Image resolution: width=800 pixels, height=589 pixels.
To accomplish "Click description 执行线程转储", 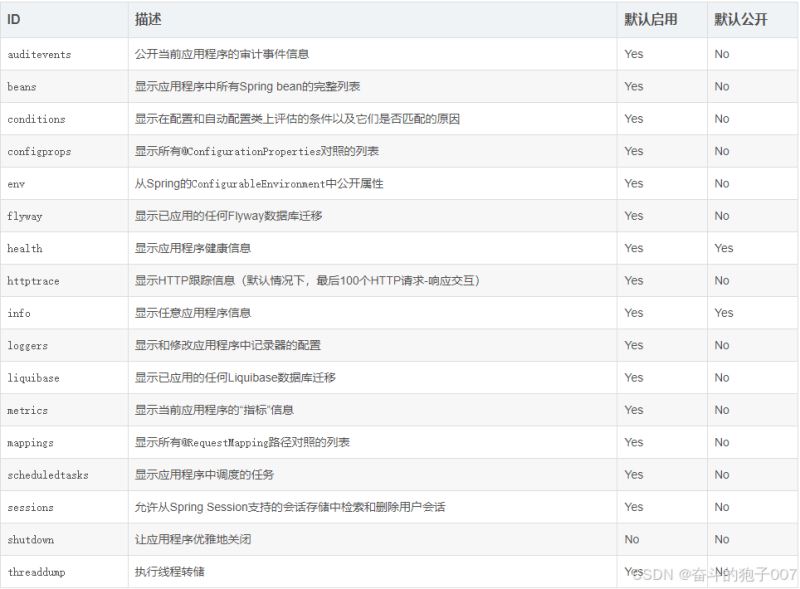I will [x=169, y=572].
